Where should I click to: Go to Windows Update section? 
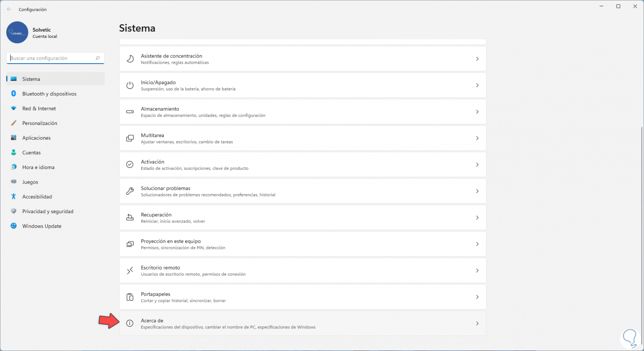click(x=42, y=226)
